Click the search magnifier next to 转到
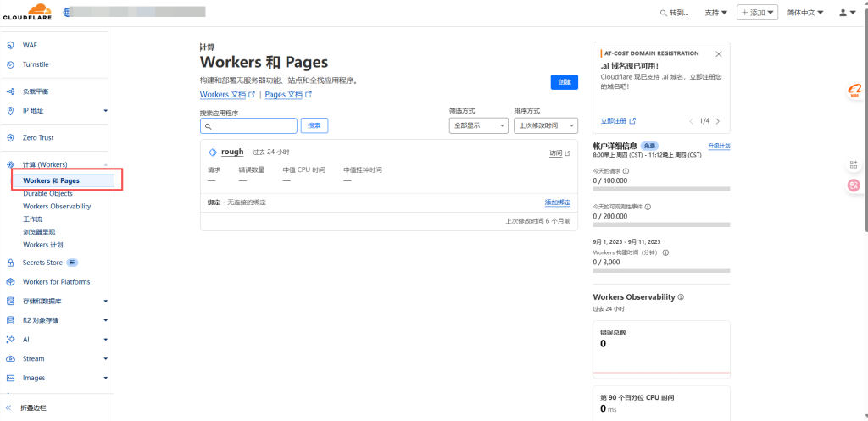Viewport: 868px width, 421px height. coord(664,13)
